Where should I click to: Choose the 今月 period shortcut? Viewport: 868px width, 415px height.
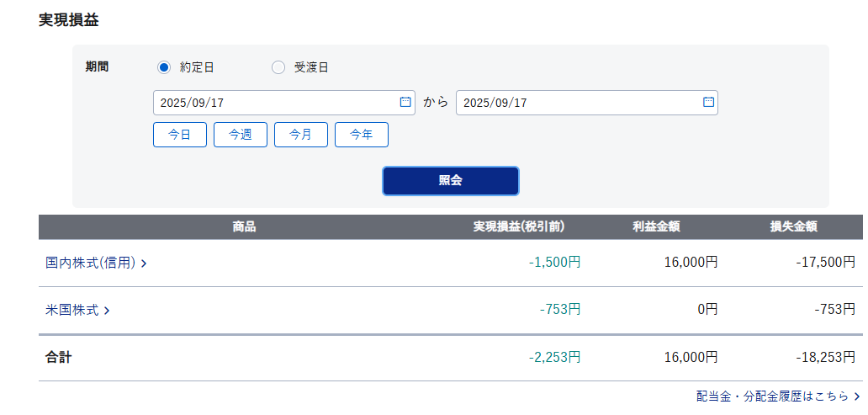click(301, 135)
